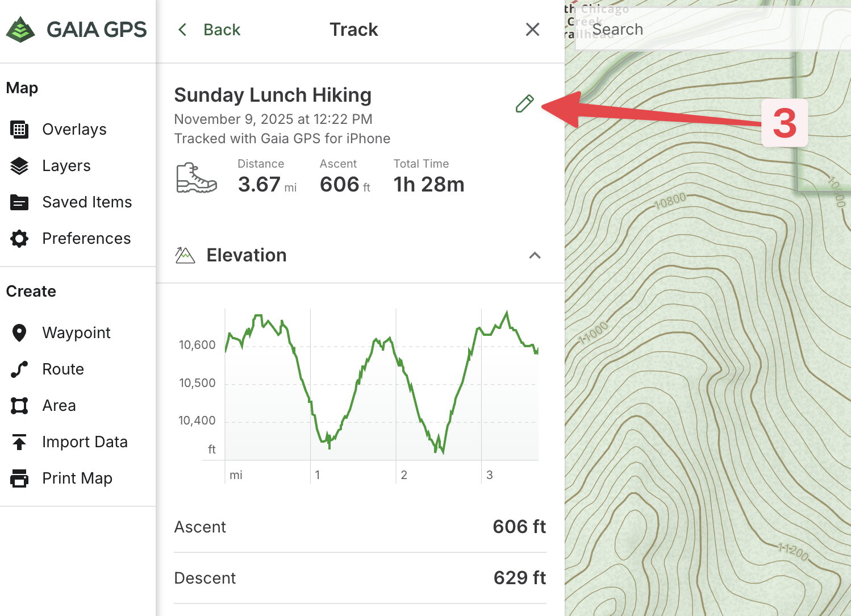Close the Track panel
This screenshot has height=616, width=851.
[532, 30]
